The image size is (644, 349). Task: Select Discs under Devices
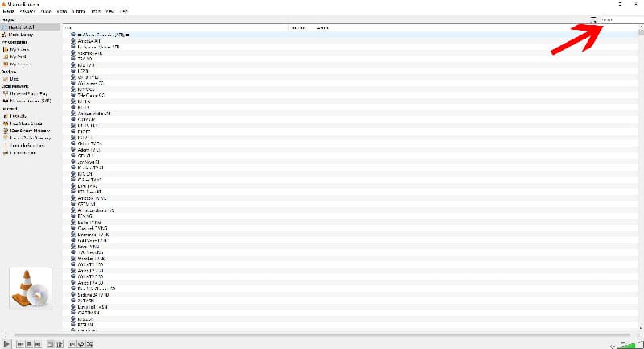31,79
